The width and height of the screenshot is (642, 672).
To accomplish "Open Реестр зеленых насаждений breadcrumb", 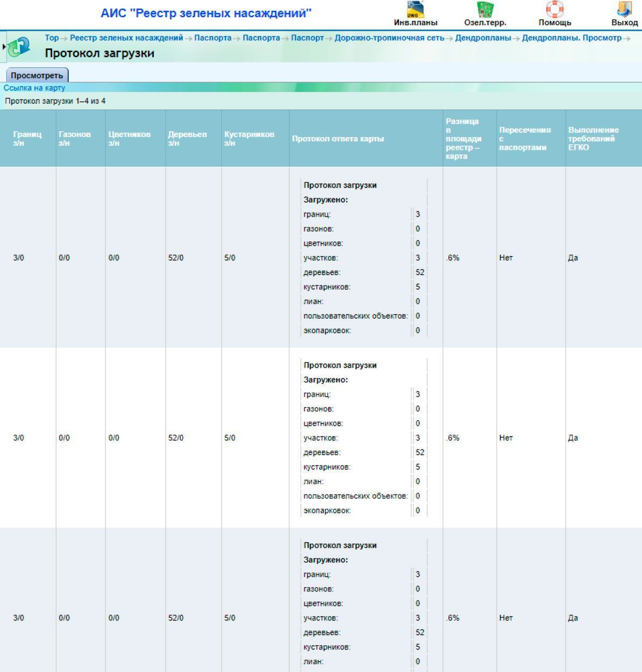I will 126,38.
